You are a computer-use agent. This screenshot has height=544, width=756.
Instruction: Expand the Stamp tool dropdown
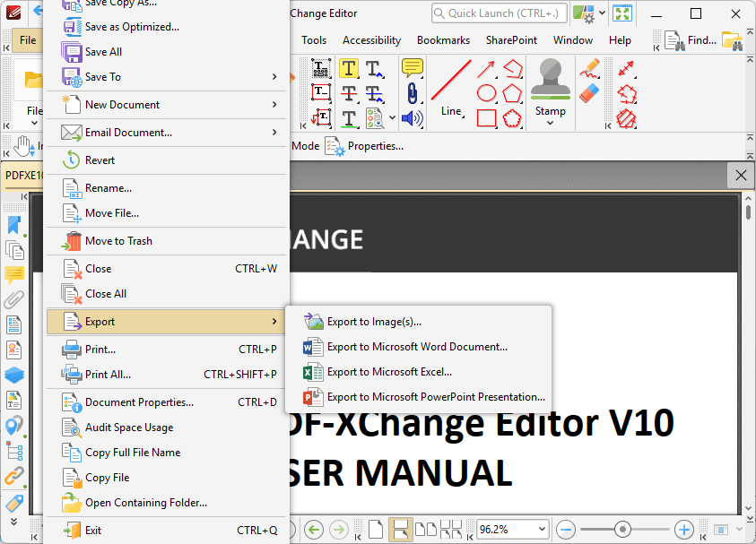(550, 123)
